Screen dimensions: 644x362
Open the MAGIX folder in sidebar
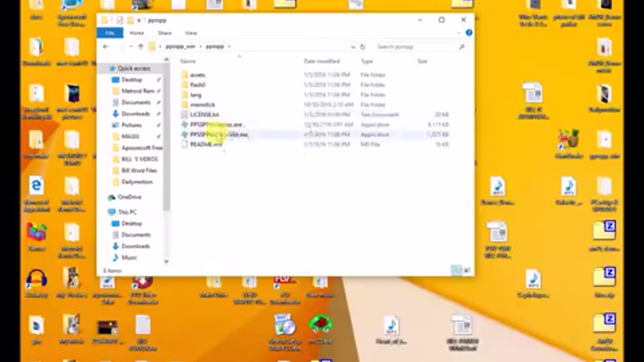(x=130, y=137)
